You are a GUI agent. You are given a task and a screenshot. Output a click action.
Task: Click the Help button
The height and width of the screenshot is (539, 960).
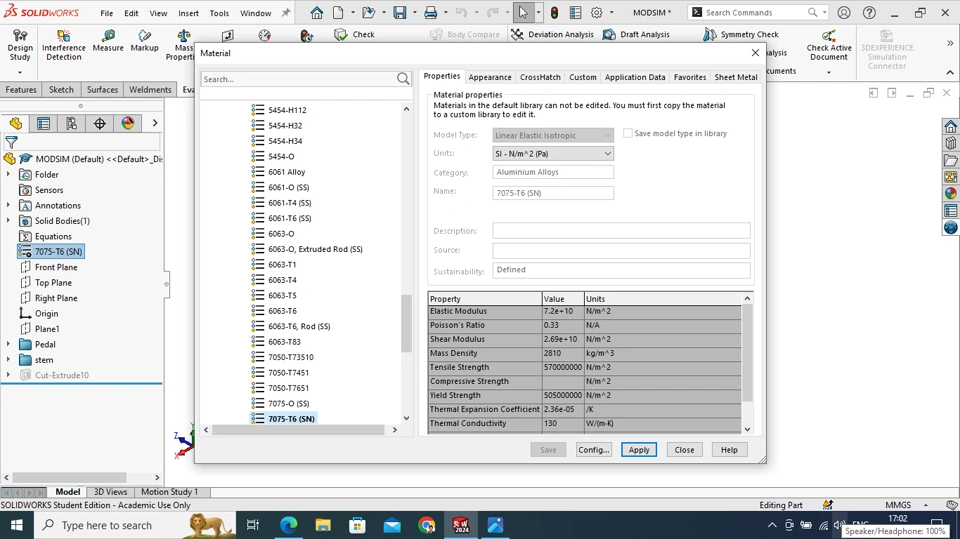(729, 450)
